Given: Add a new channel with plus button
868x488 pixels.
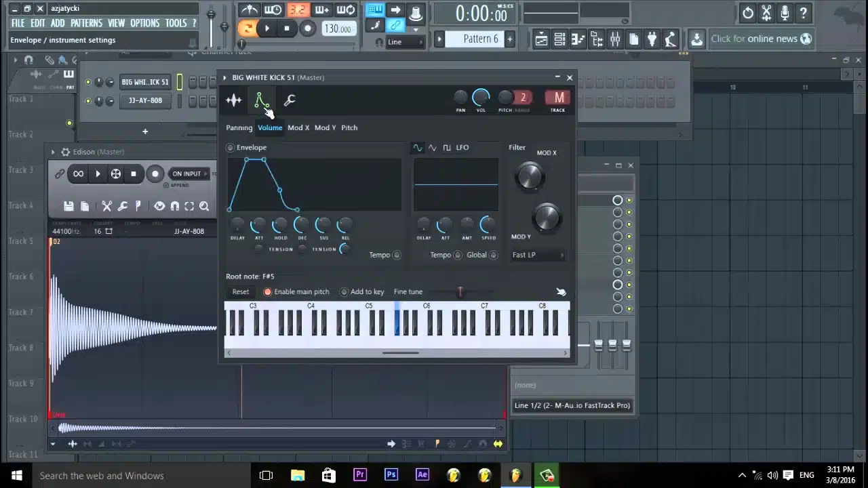Looking at the screenshot, I should click(x=144, y=131).
